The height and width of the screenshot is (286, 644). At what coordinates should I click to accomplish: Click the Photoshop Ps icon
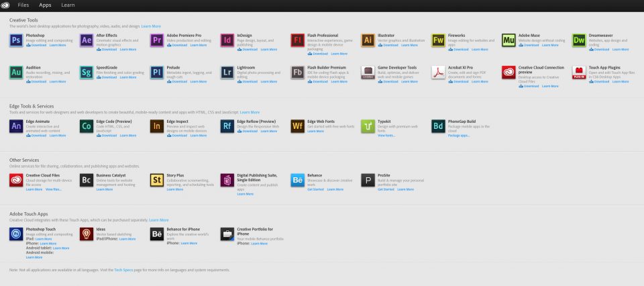point(16,40)
